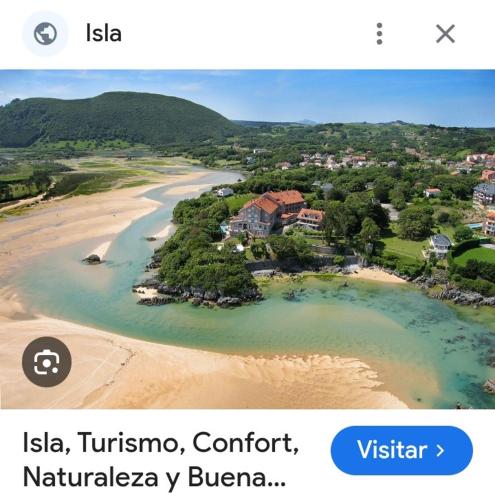Screen dimensions: 495x500
Task: Click the red-roofed mansion in the photo
Action: coord(275,212)
